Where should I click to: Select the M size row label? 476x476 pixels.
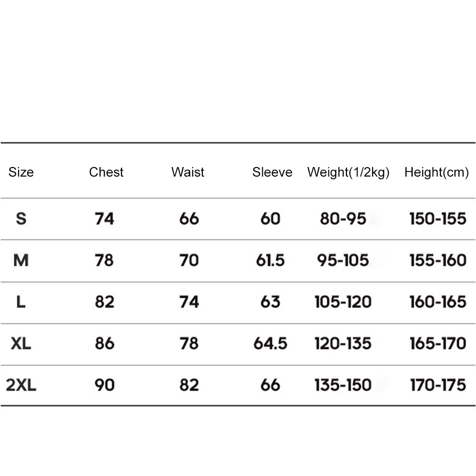click(21, 260)
